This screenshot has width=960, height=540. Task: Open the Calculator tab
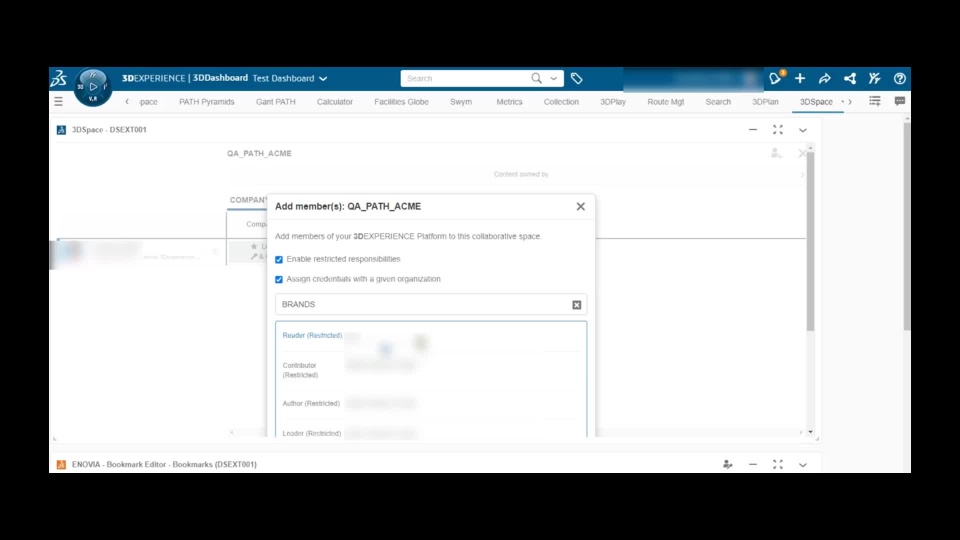click(x=335, y=102)
